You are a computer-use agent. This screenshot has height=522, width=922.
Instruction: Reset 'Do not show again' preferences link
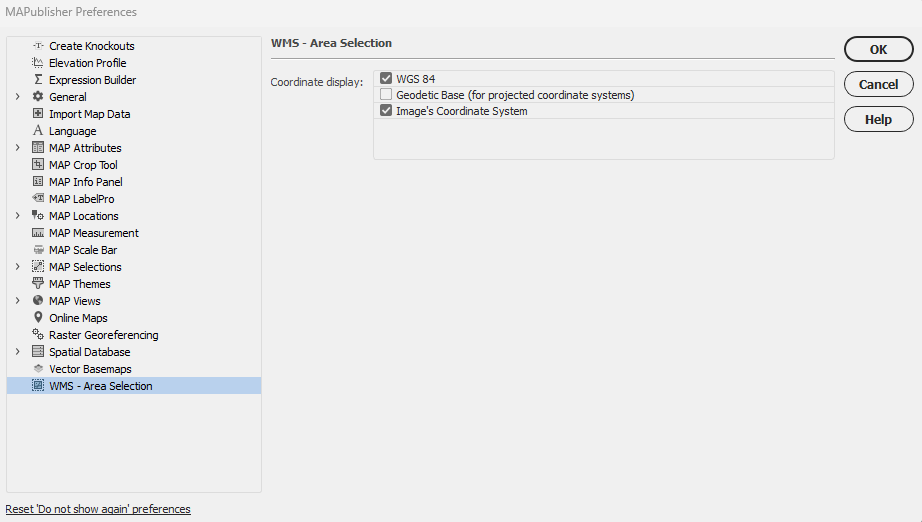[x=98, y=509]
